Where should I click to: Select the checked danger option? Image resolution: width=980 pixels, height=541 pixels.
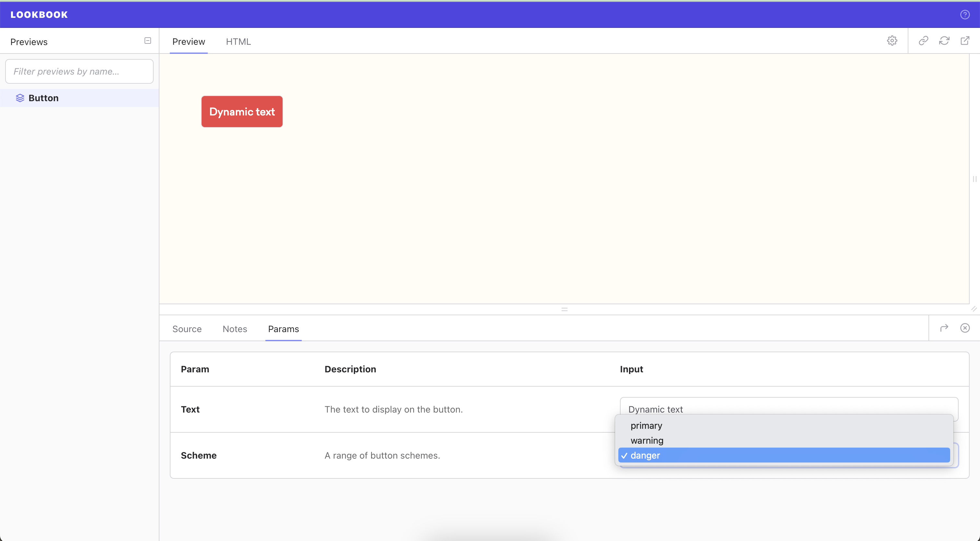(645, 455)
